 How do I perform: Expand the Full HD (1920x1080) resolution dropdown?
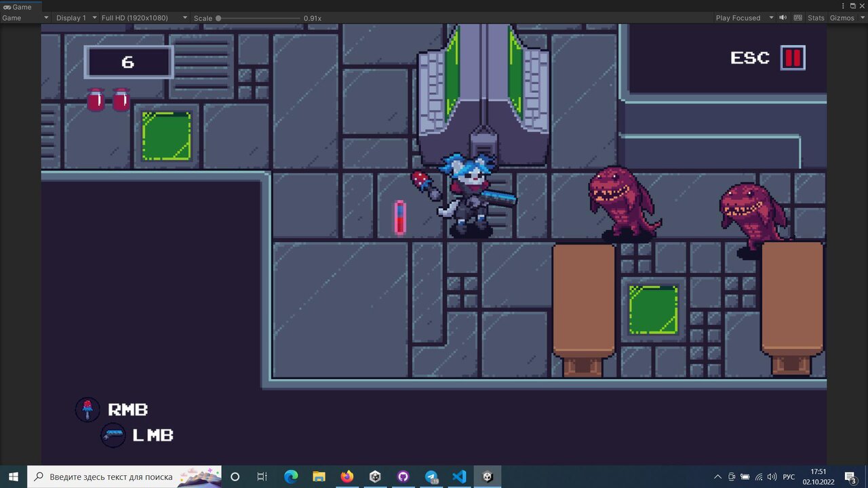point(144,18)
